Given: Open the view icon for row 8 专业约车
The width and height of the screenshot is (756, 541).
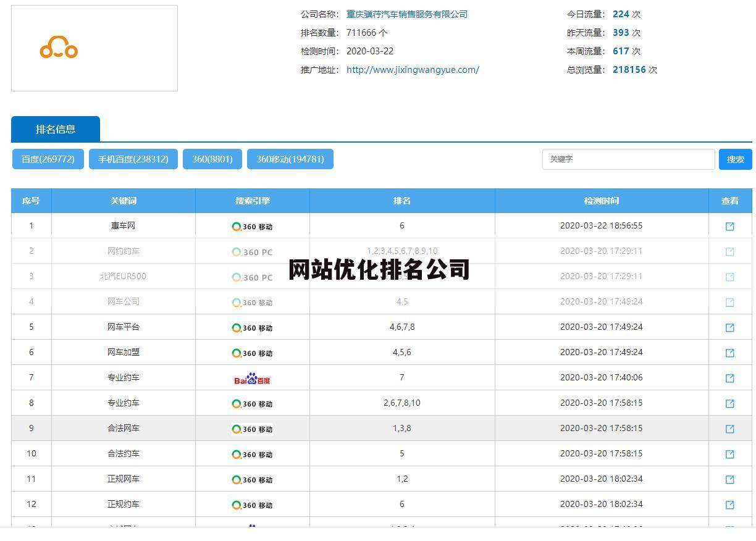Looking at the screenshot, I should [729, 404].
